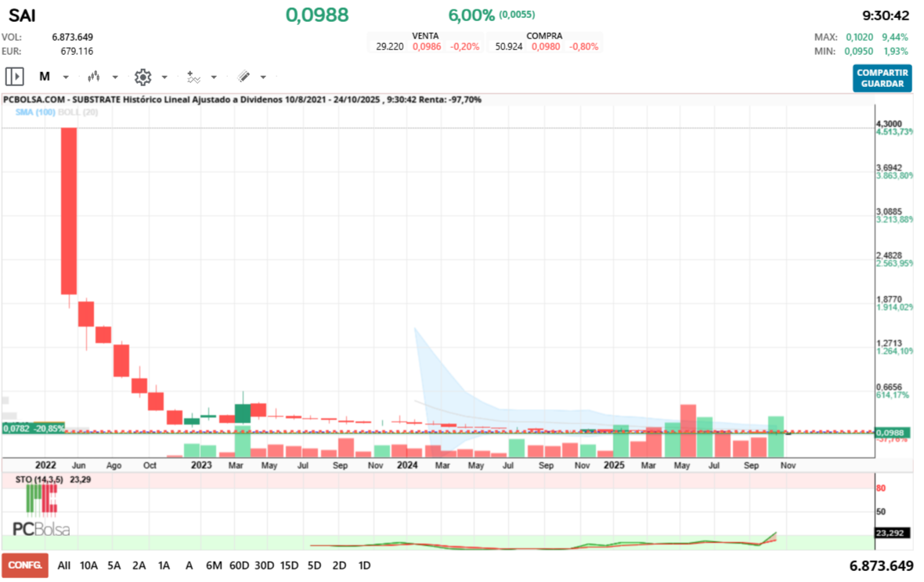Open the M timeframe selector
Viewport: 924px width, 582px height.
coord(44,77)
